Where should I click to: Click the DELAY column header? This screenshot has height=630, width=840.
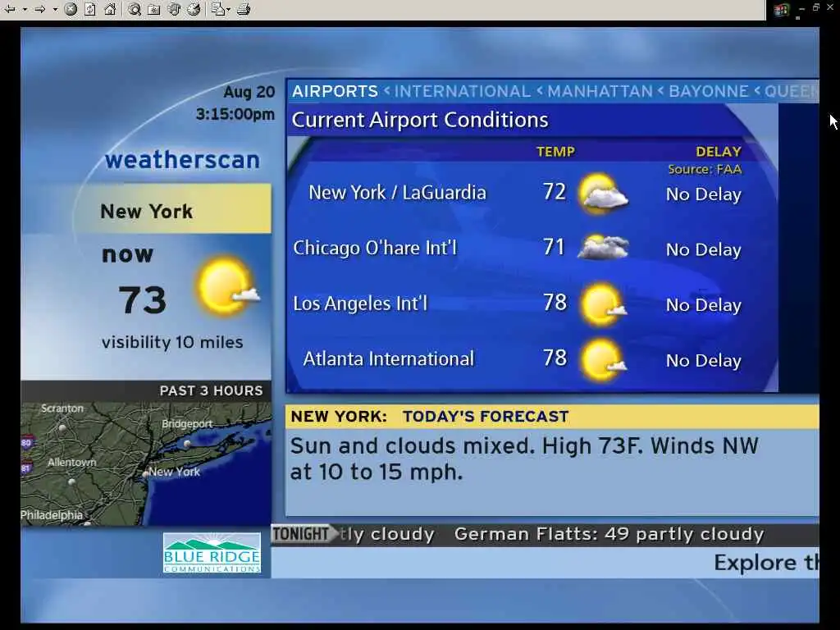[x=719, y=152]
